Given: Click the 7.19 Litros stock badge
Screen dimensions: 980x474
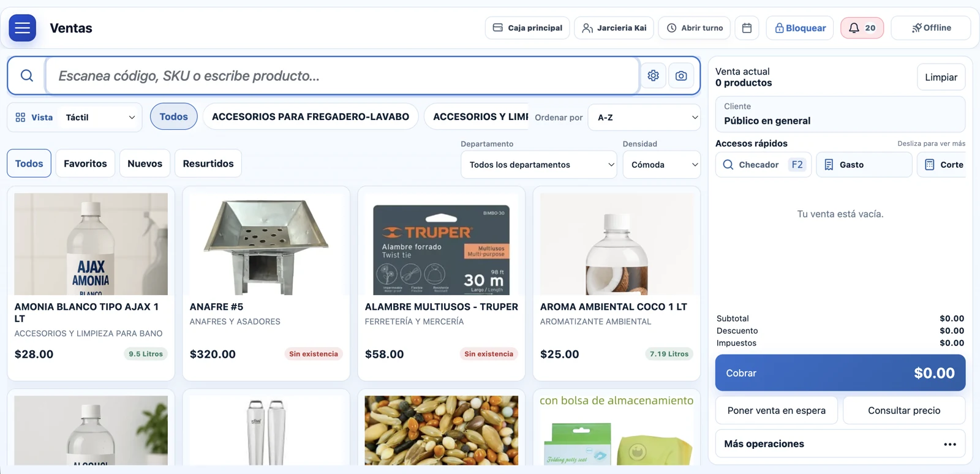Looking at the screenshot, I should pyautogui.click(x=669, y=354).
